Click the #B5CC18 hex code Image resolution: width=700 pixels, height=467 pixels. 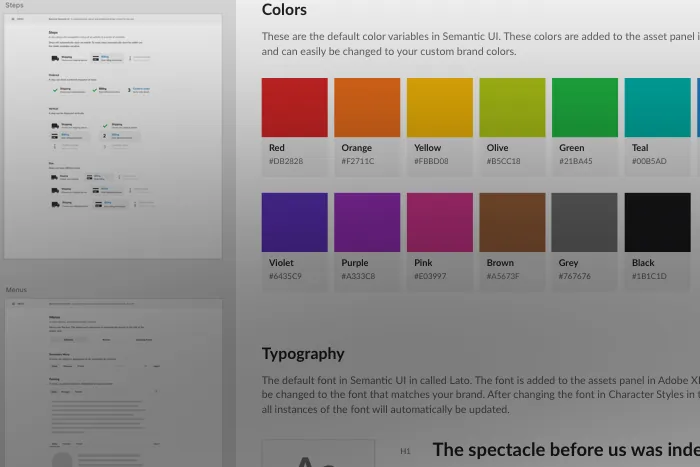504,161
